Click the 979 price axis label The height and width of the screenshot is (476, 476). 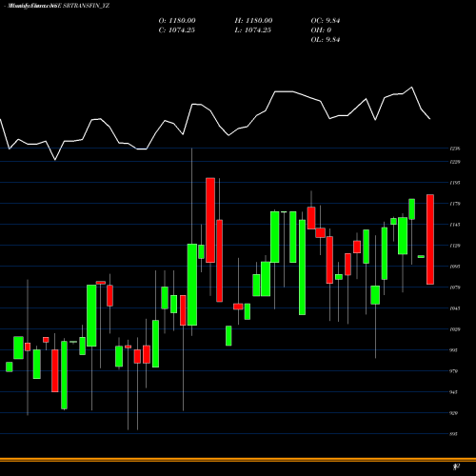coord(454,371)
